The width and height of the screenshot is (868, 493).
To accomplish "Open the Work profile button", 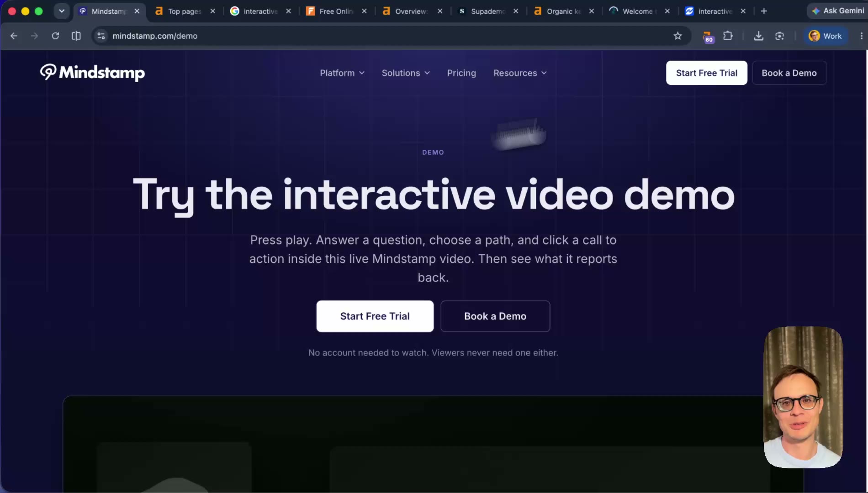I will pos(825,36).
